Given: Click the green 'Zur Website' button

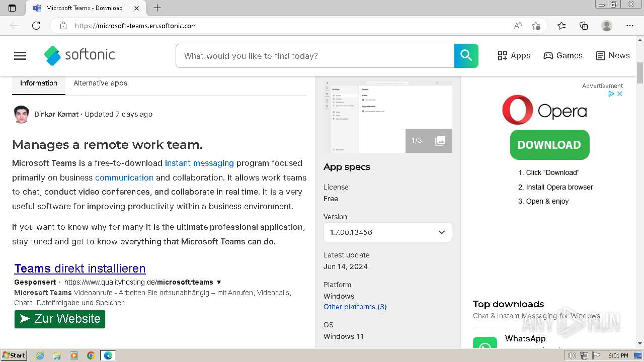Looking at the screenshot, I should tap(60, 319).
